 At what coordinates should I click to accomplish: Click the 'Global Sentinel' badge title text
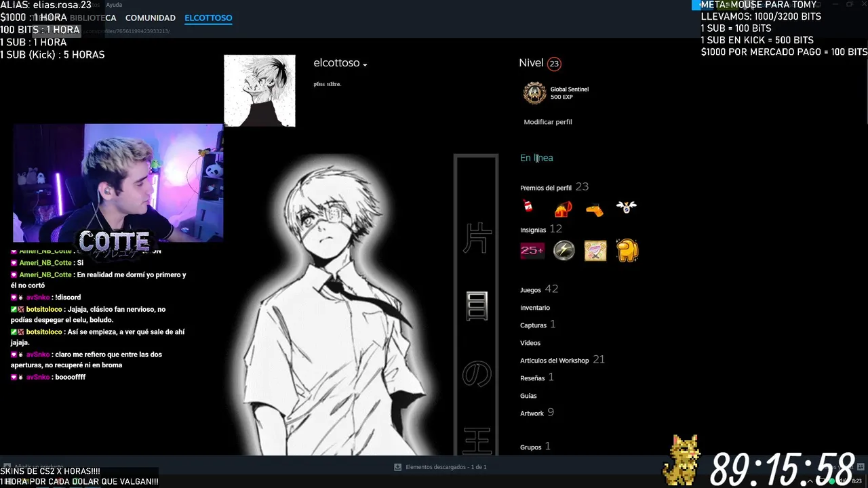[570, 89]
